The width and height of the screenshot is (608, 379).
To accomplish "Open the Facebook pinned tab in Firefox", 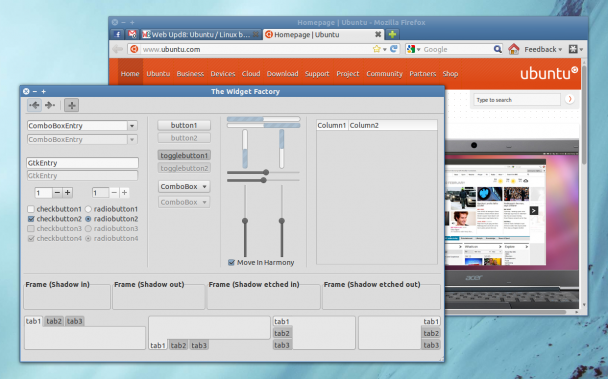I will pos(117,35).
